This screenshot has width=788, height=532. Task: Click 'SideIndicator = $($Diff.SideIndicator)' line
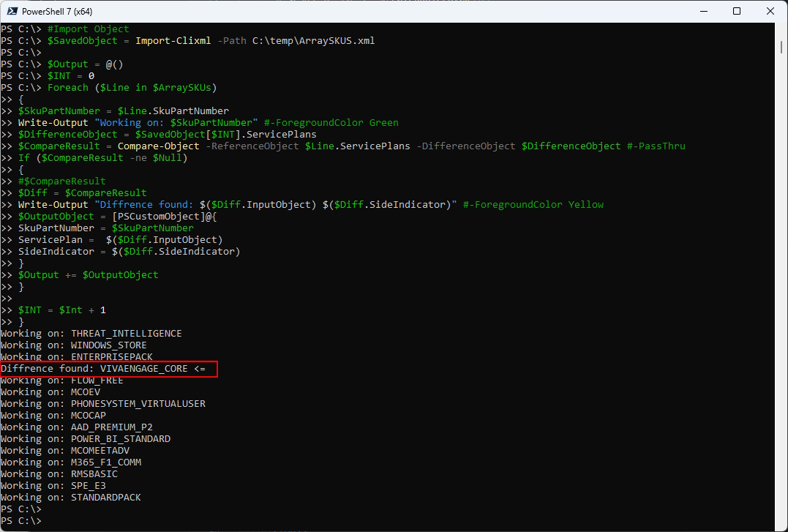click(130, 252)
